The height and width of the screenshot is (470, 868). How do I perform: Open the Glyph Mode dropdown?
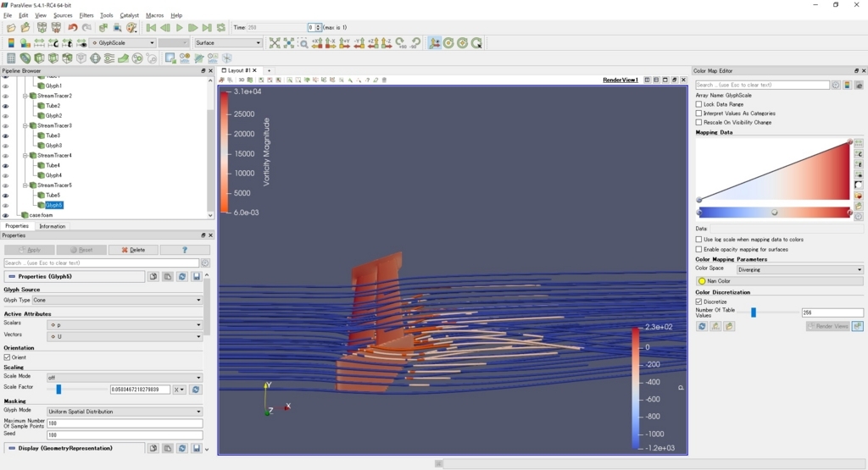click(x=125, y=412)
